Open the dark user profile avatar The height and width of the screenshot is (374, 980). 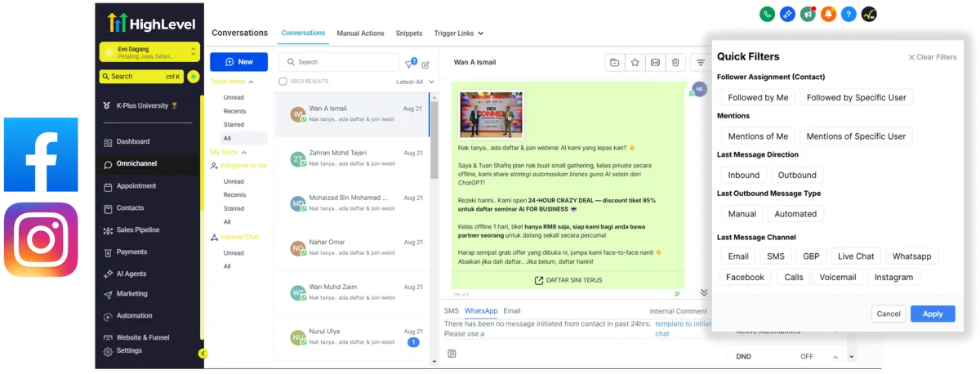pos(870,14)
